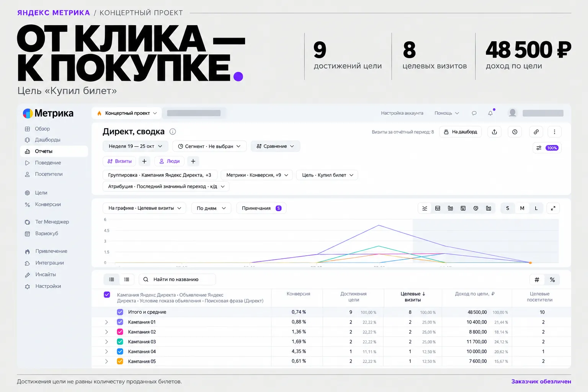Click the Визиты segment button
Image resolution: width=588 pixels, height=392 pixels.
119,161
